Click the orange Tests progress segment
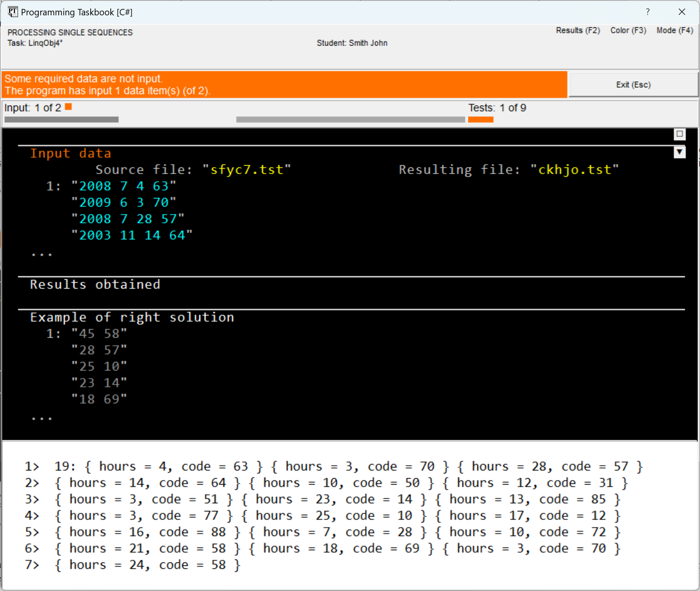 click(x=480, y=120)
